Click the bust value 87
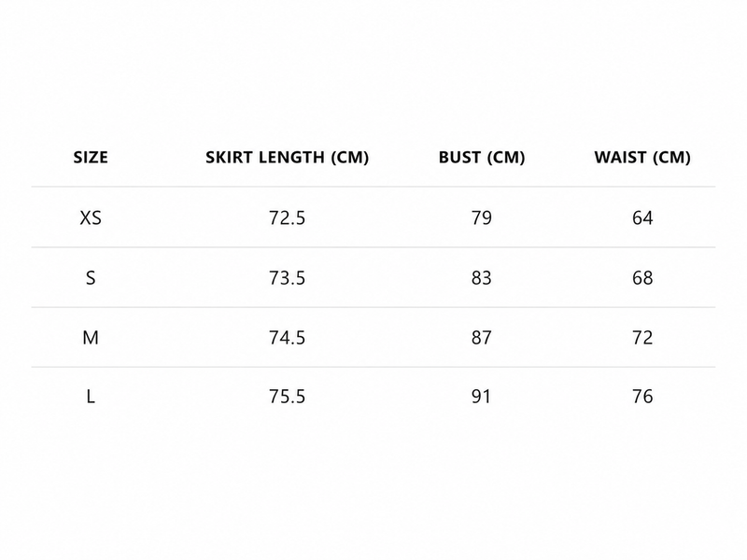The image size is (747, 560). (481, 338)
